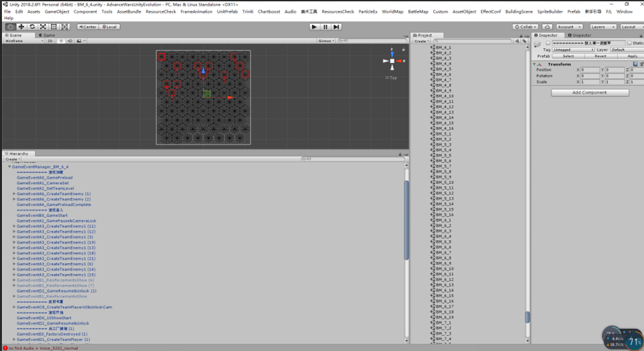Select the Move tool
The height and width of the screenshot is (351, 644).
21,27
